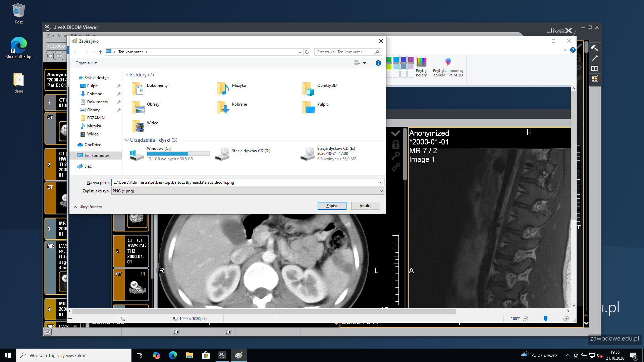This screenshot has width=644, height=362.
Task: Open the Obiekty 3D folder
Action: (320, 89)
